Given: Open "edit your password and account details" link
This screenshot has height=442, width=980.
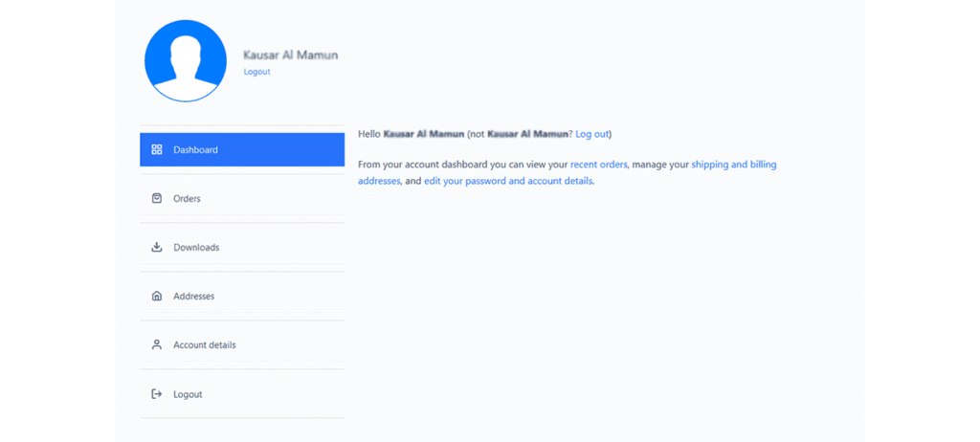Looking at the screenshot, I should tap(508, 181).
